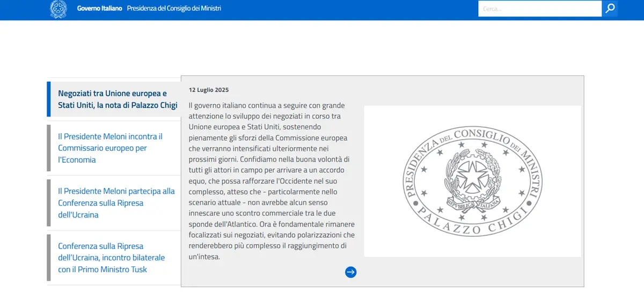Open the Governo Italiano header link

coord(99,9)
